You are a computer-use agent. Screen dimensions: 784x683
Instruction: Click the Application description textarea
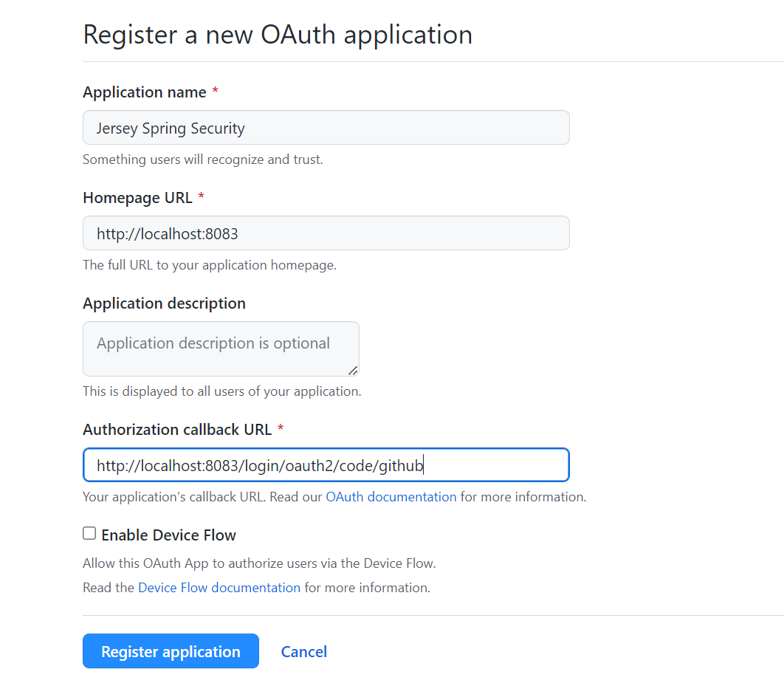221,349
